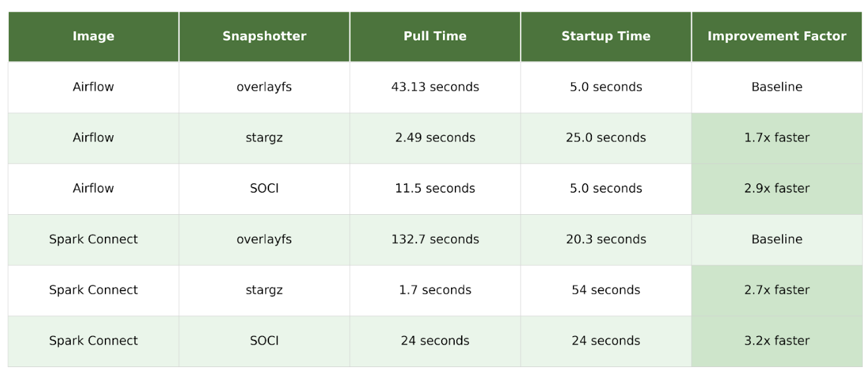The width and height of the screenshot is (868, 374).
Task: Select the 43.13 seconds pull time cell
Action: pos(435,87)
